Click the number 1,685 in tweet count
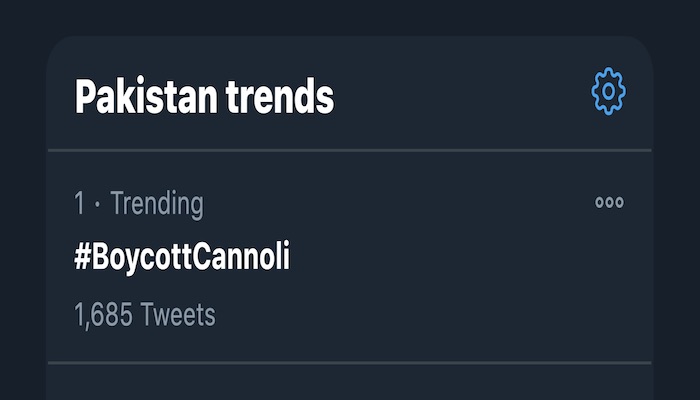This screenshot has height=400, width=700. 103,315
